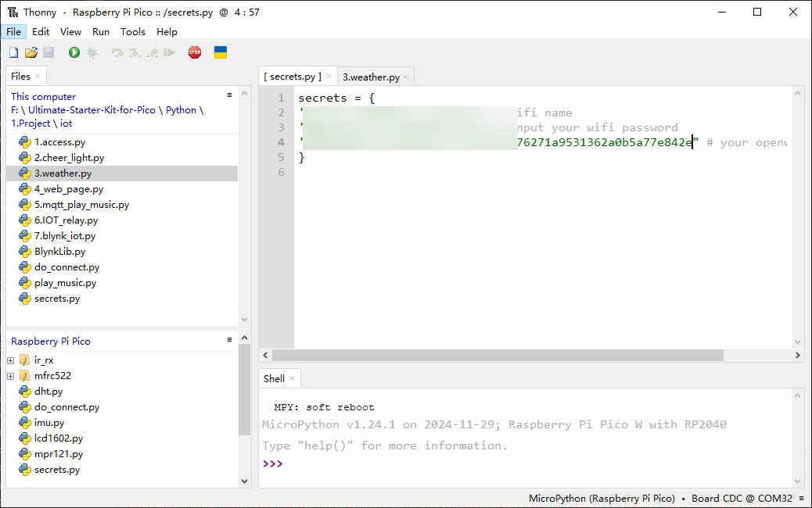Click the Shell scroll down arrow
This screenshot has height=508, width=812.
[x=797, y=481]
